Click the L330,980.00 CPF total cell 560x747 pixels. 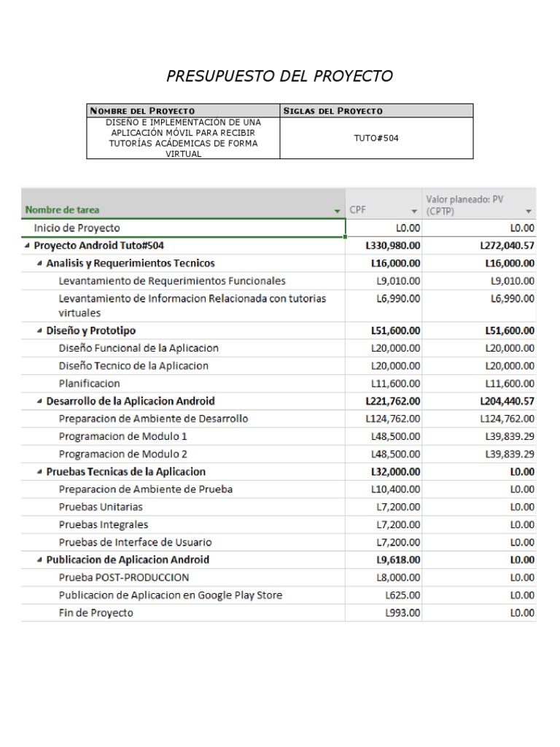tap(384, 245)
